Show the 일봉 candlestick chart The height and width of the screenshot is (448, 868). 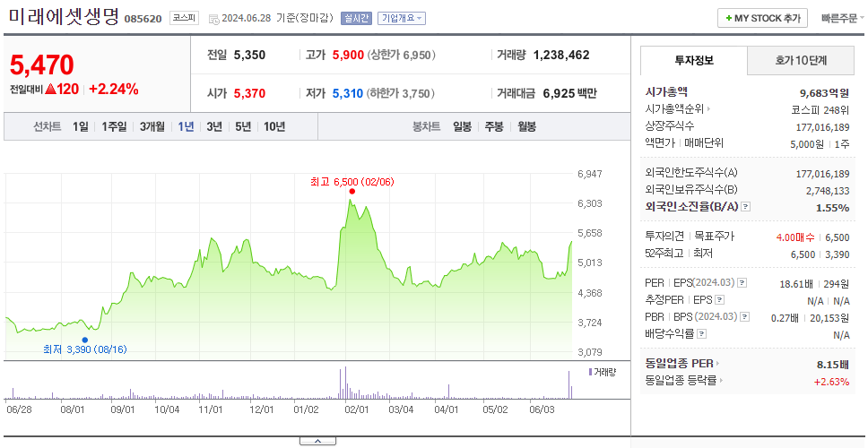[462, 126]
